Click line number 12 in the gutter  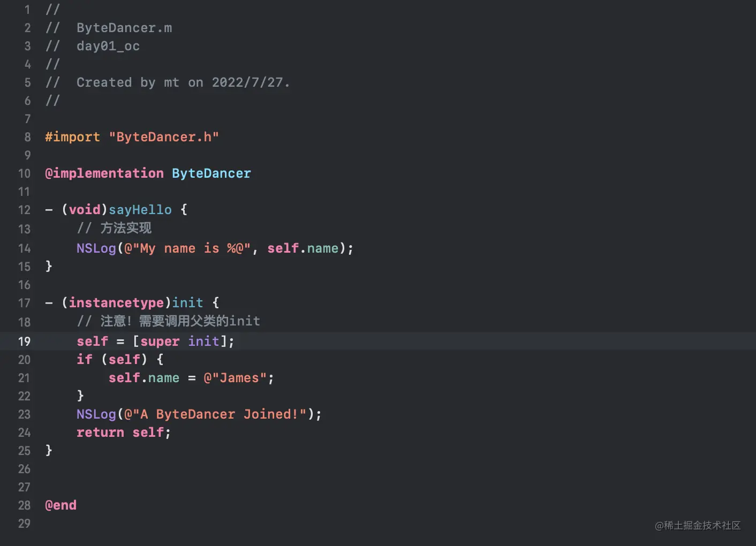[x=24, y=210]
